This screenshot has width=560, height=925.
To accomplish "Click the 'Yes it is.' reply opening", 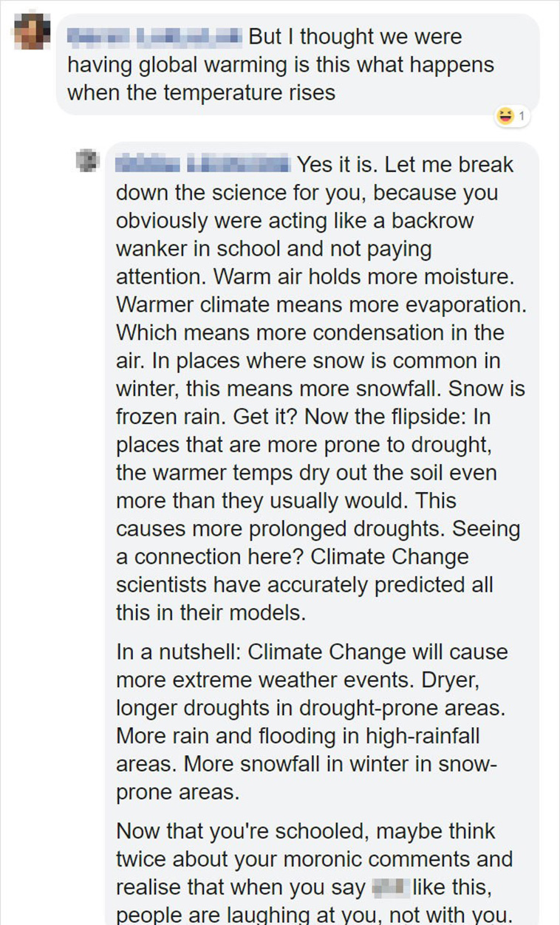I will click(x=338, y=164).
